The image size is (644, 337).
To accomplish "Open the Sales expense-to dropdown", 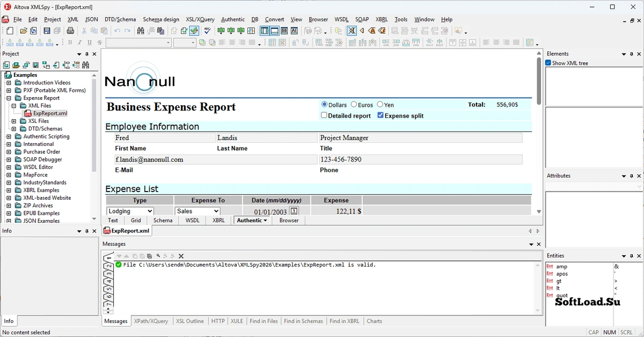I will [x=197, y=211].
